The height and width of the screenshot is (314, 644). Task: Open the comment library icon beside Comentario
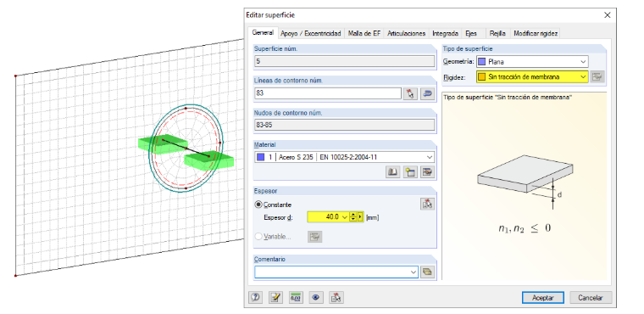tap(428, 272)
